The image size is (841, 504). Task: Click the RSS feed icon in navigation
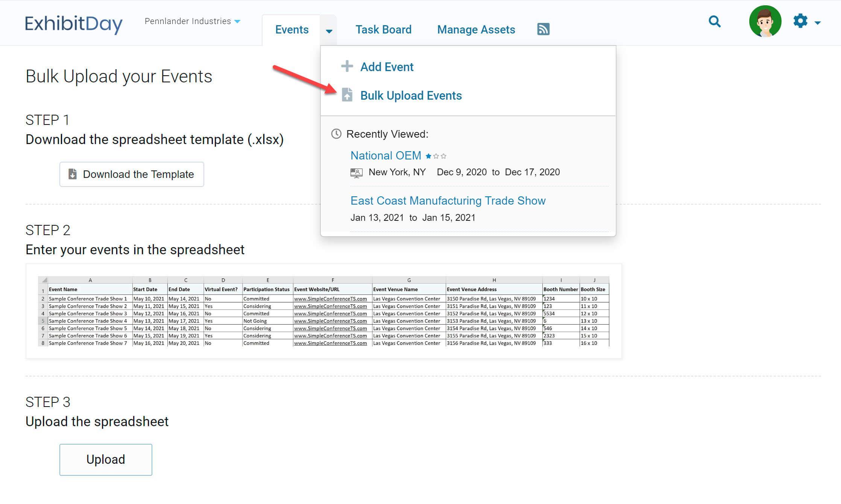pyautogui.click(x=543, y=29)
